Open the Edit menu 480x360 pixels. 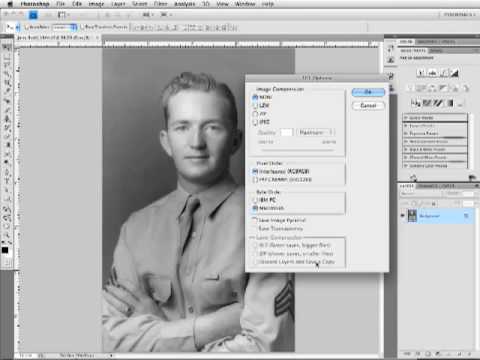click(x=77, y=4)
